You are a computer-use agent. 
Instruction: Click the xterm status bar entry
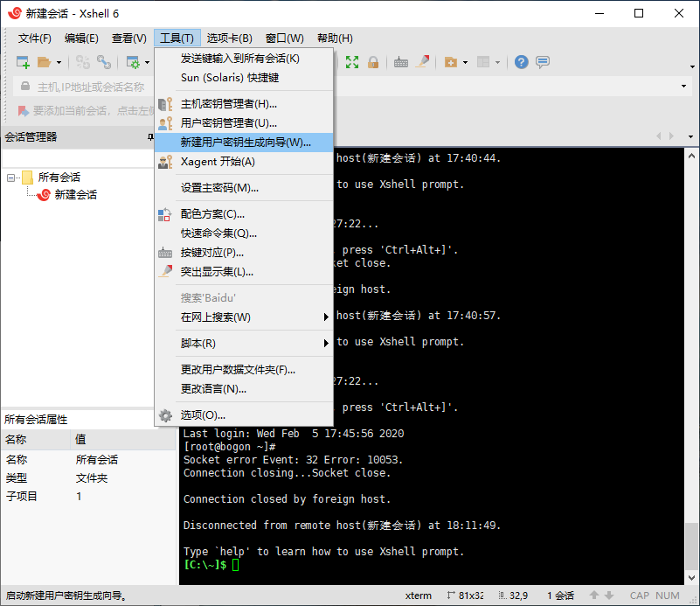[419, 596]
